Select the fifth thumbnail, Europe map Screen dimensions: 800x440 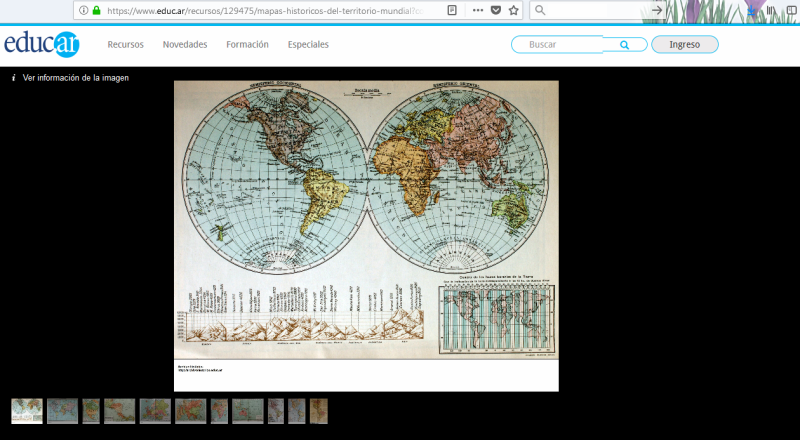155,411
